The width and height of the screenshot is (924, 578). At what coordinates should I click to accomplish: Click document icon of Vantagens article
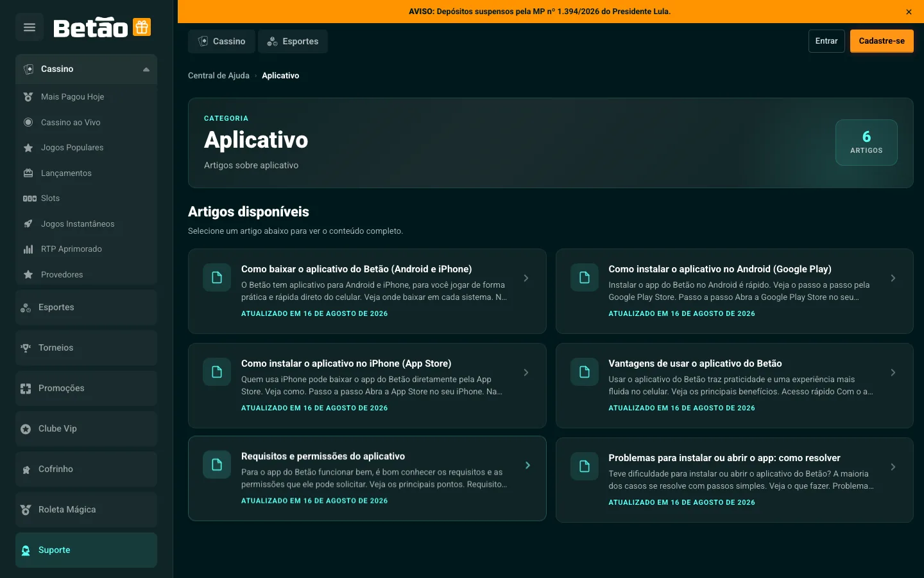pos(585,372)
